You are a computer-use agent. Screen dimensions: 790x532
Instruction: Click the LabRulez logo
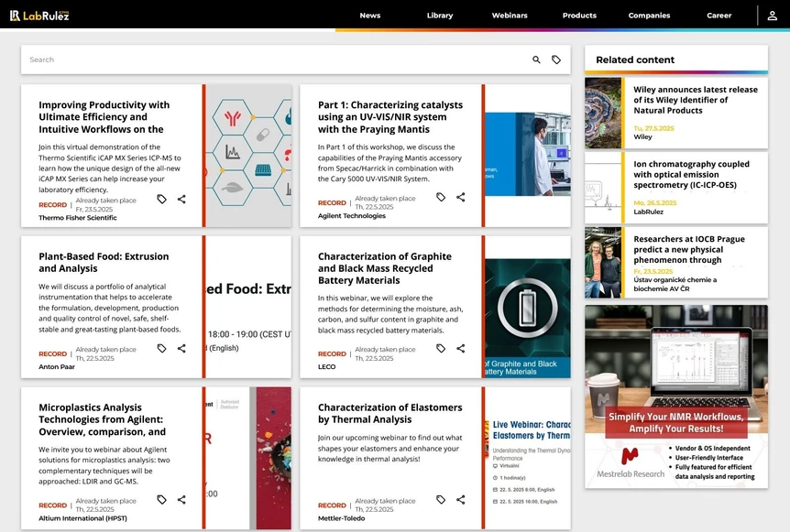coord(39,16)
